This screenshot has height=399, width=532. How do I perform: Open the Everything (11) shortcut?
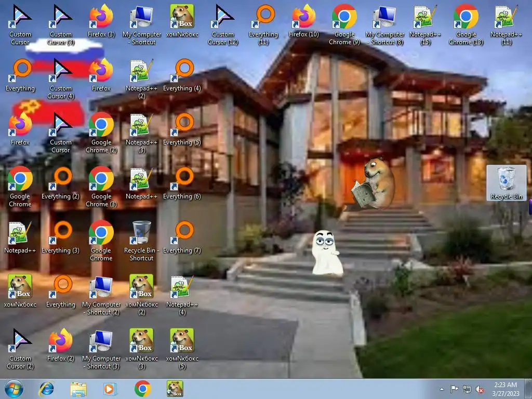click(263, 24)
